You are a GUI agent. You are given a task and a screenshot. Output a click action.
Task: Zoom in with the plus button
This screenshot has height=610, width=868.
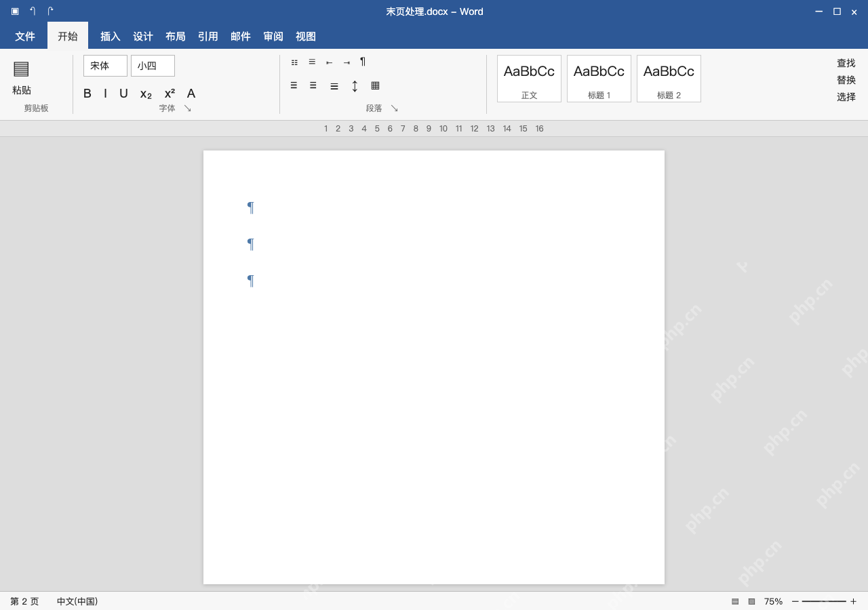[x=853, y=601]
